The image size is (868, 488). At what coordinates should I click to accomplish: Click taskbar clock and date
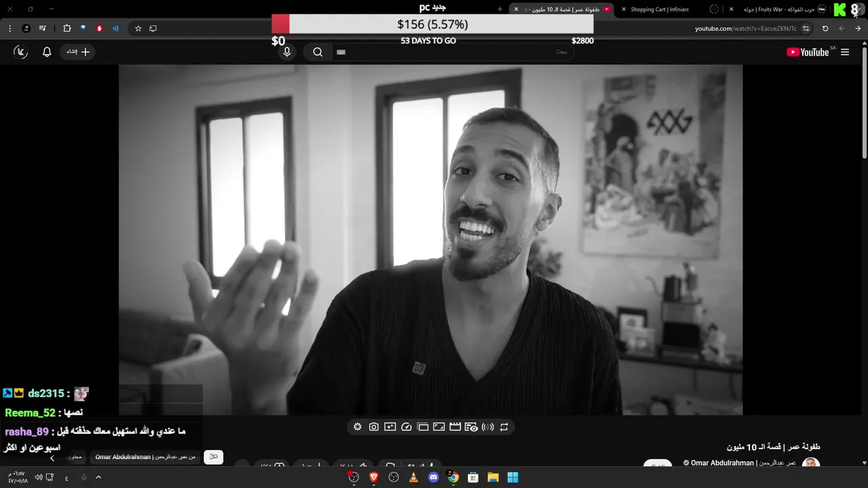point(17,477)
